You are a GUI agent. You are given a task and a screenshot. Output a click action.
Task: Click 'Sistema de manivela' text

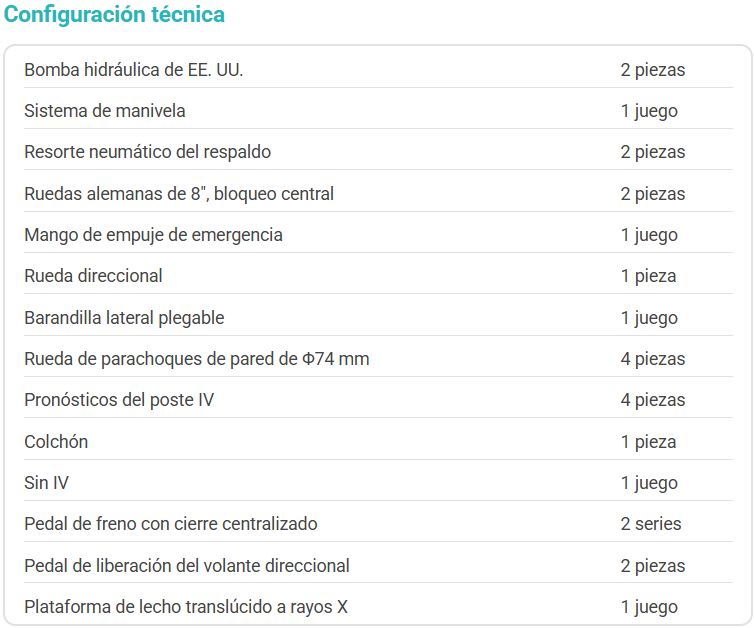105,111
